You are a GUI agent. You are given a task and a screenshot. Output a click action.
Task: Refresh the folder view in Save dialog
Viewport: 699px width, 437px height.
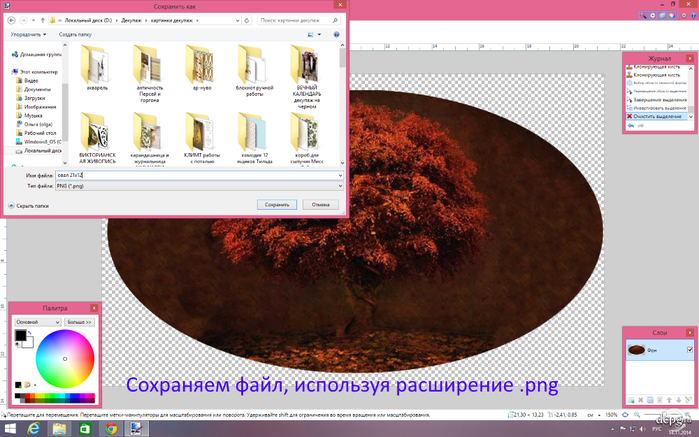(x=247, y=20)
